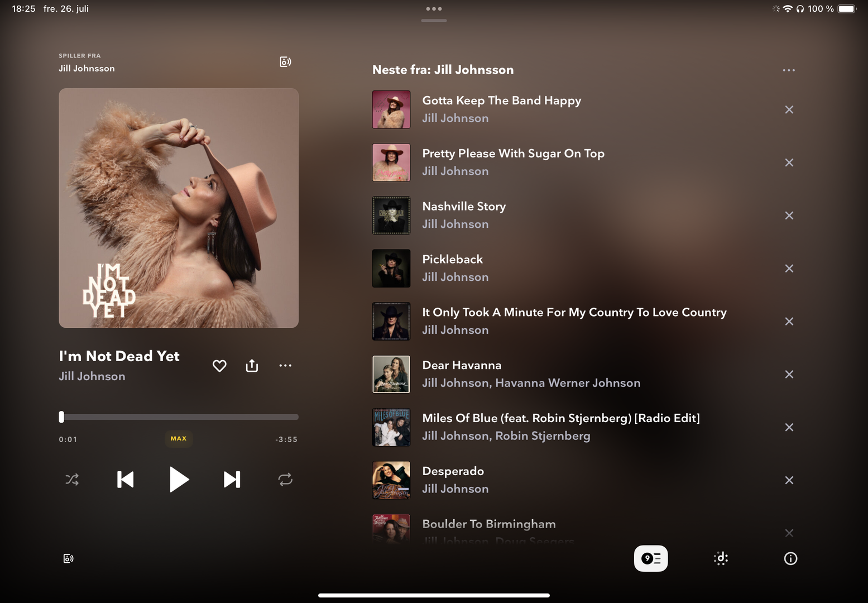Image resolution: width=868 pixels, height=603 pixels.
Task: Open artist Jill Johnson under song title
Action: 92,376
